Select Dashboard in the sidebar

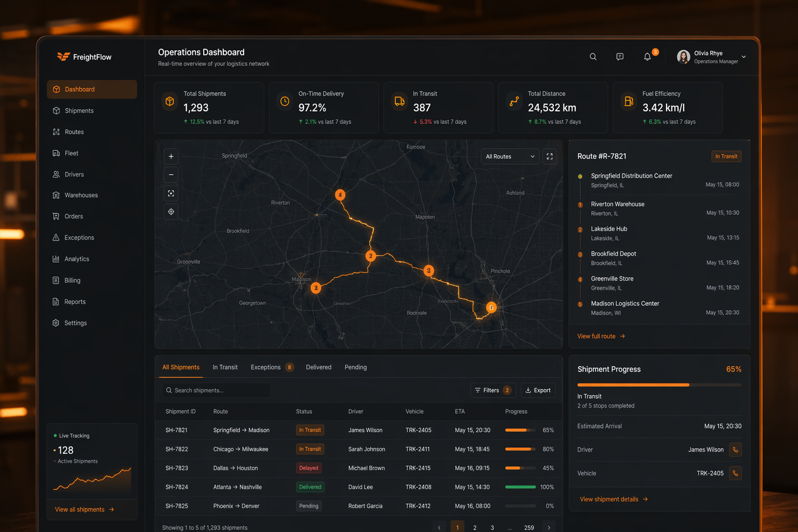coord(92,89)
